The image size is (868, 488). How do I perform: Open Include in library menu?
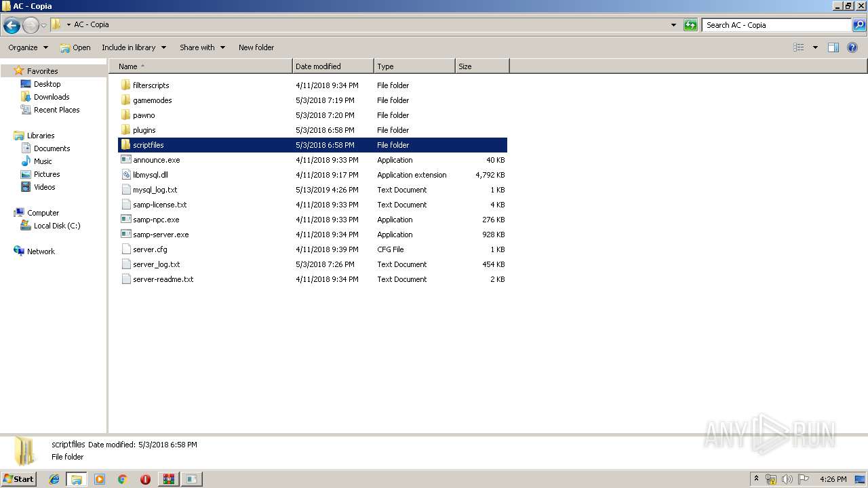[x=134, y=47]
